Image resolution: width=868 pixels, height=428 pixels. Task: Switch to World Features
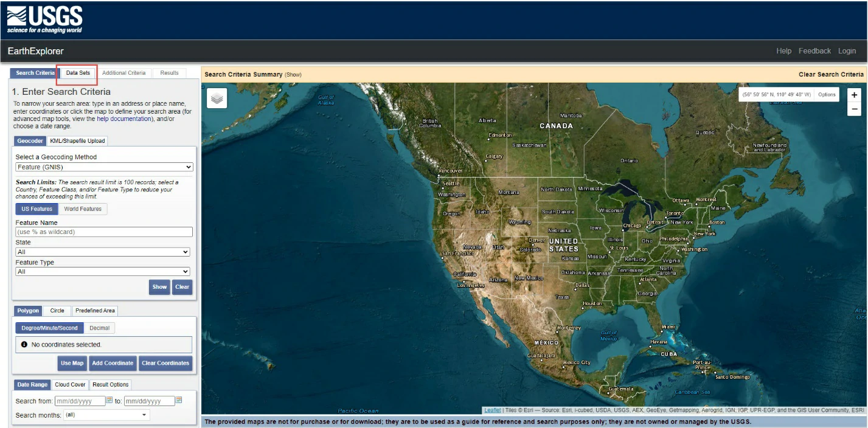coord(83,209)
